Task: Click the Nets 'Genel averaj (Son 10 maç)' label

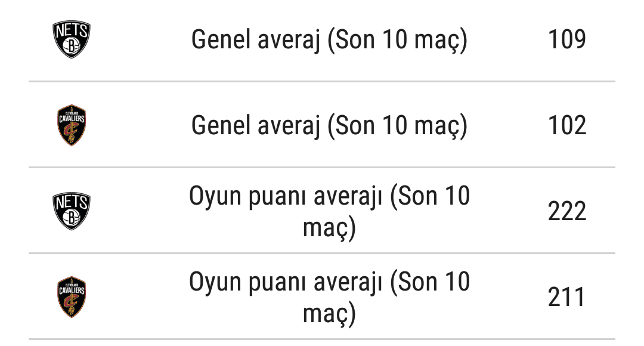Action: (329, 40)
